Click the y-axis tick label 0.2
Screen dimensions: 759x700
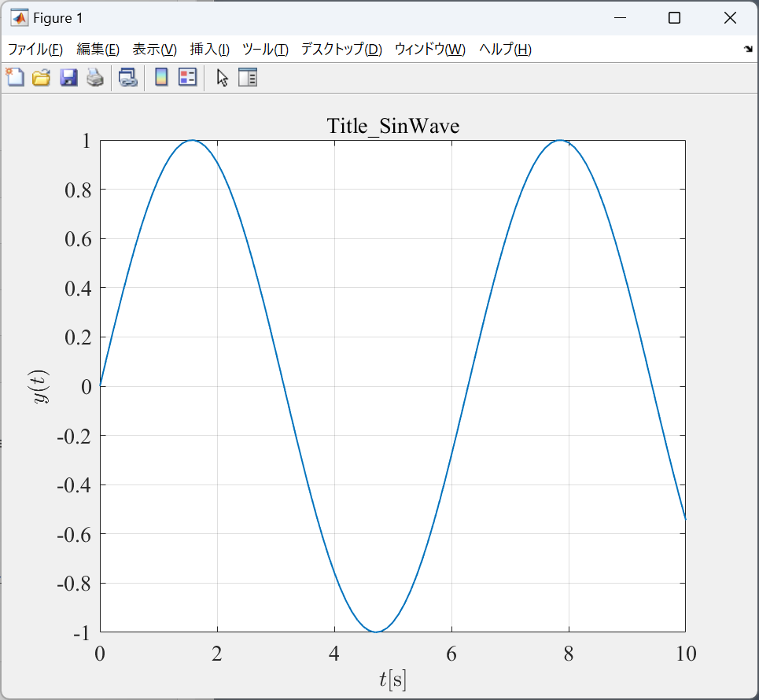79,337
